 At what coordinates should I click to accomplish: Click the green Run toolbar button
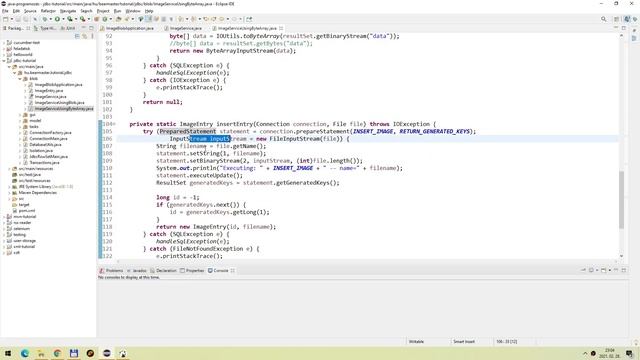coord(57,19)
